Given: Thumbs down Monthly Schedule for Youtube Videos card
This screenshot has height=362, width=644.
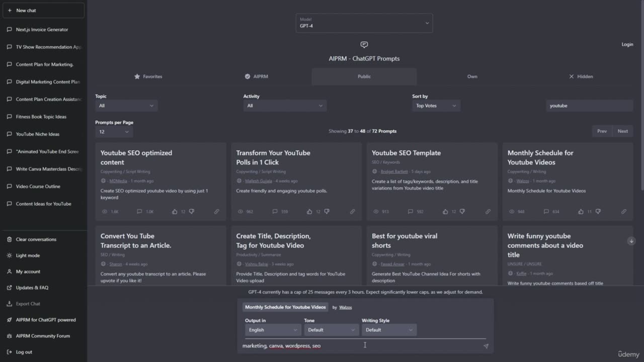Looking at the screenshot, I should pyautogui.click(x=598, y=212).
